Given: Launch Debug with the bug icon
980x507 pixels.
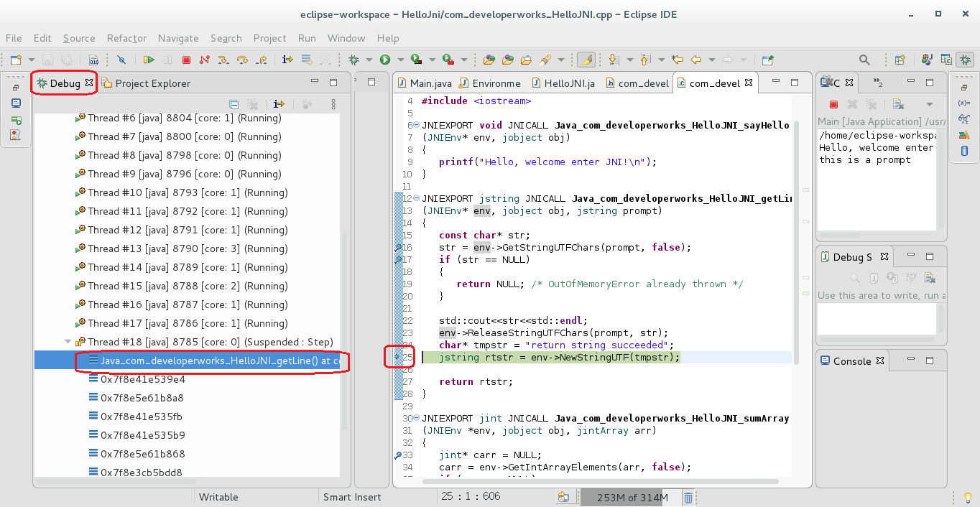Looking at the screenshot, I should 353,60.
